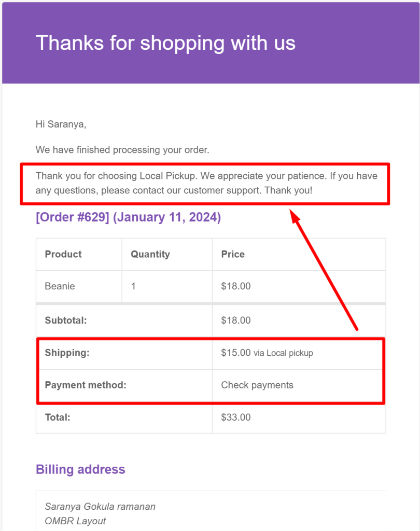The height and width of the screenshot is (531, 420).
Task: Select the Local Pickup thank-you paragraph
Action: tap(206, 183)
